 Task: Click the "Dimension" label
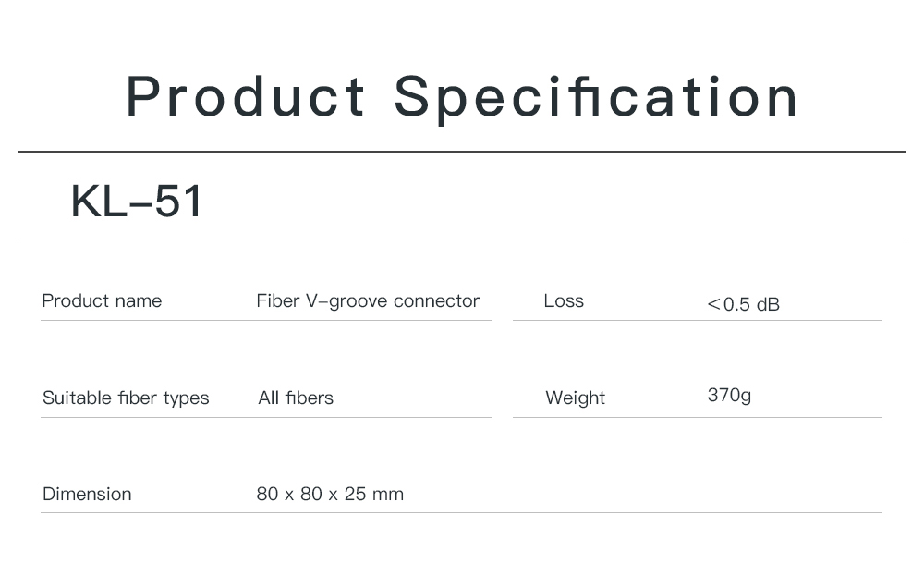(x=87, y=494)
